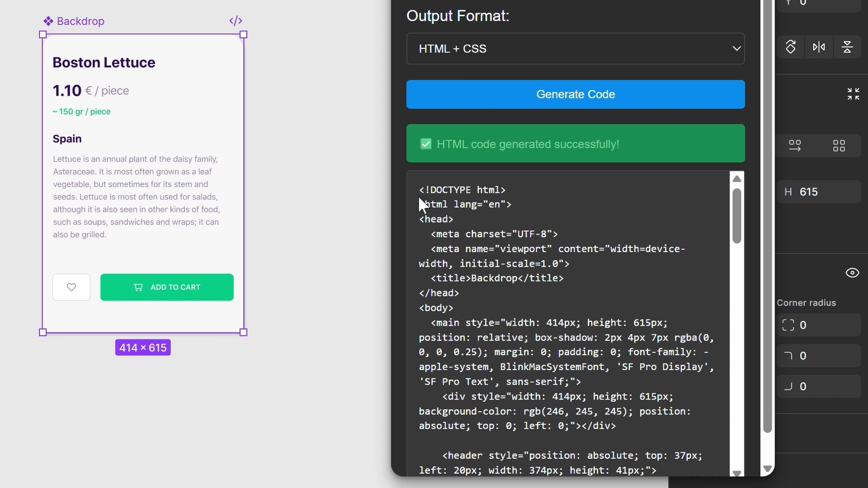This screenshot has width=868, height=488.
Task: Click the plugin panel scroll down arrow
Action: tap(767, 469)
